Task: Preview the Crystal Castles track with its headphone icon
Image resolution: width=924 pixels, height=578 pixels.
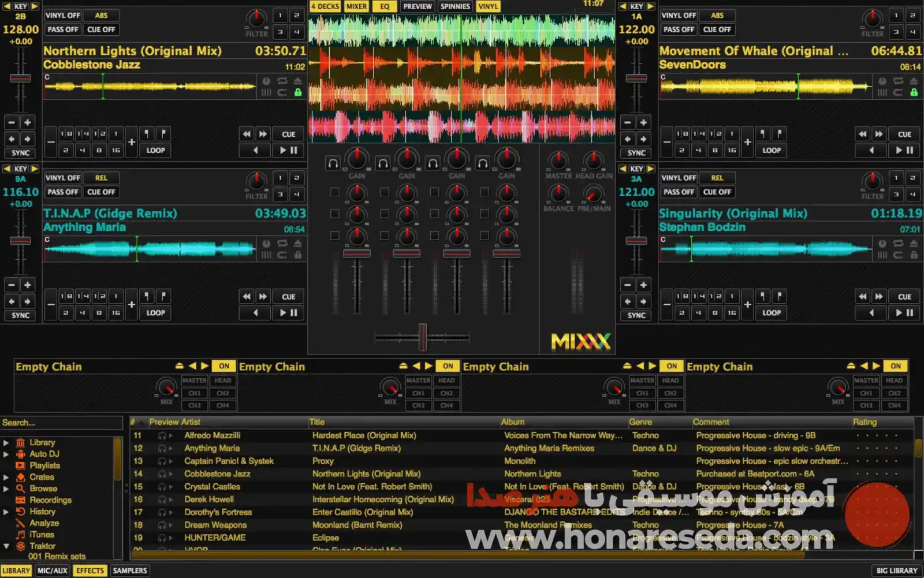Action: (x=162, y=487)
